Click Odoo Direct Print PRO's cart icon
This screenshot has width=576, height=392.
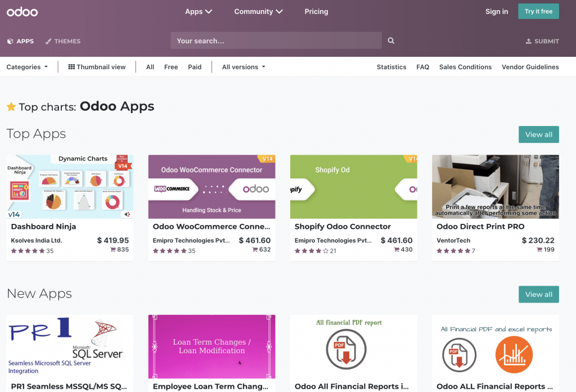[539, 250]
